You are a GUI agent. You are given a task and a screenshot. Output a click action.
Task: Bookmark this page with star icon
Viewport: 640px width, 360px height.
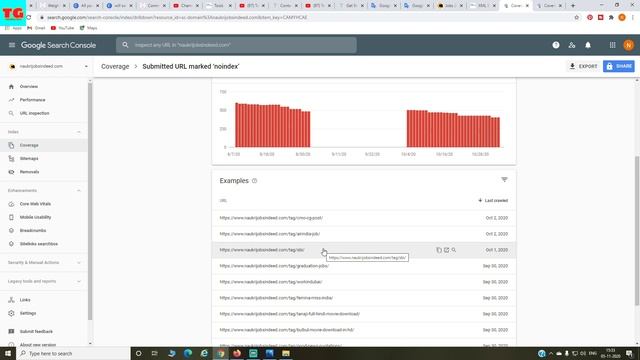[576, 18]
